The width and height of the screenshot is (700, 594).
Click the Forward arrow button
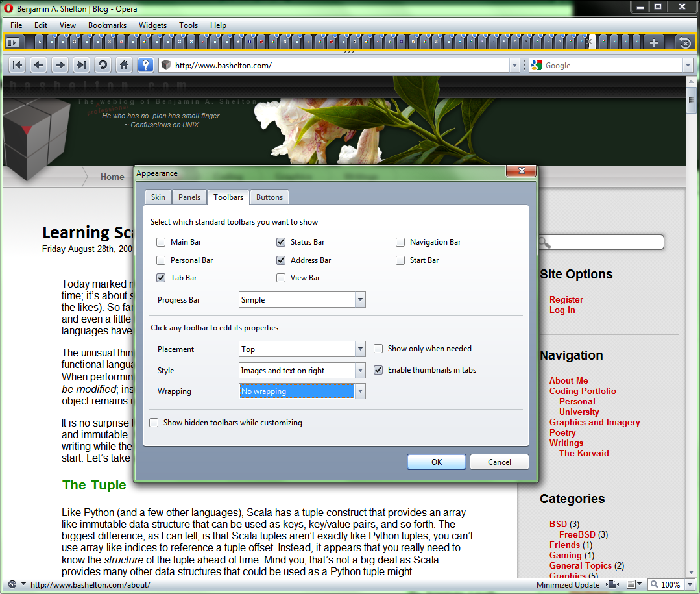tap(60, 65)
